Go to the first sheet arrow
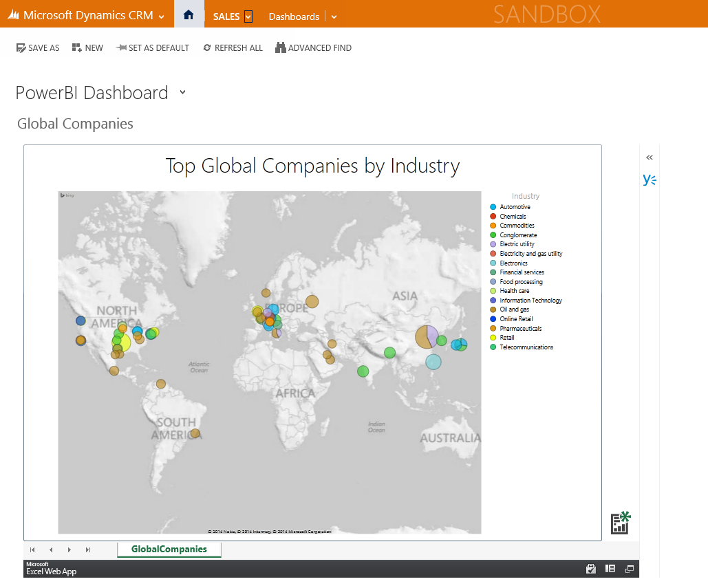The height and width of the screenshot is (588, 708). (32, 549)
